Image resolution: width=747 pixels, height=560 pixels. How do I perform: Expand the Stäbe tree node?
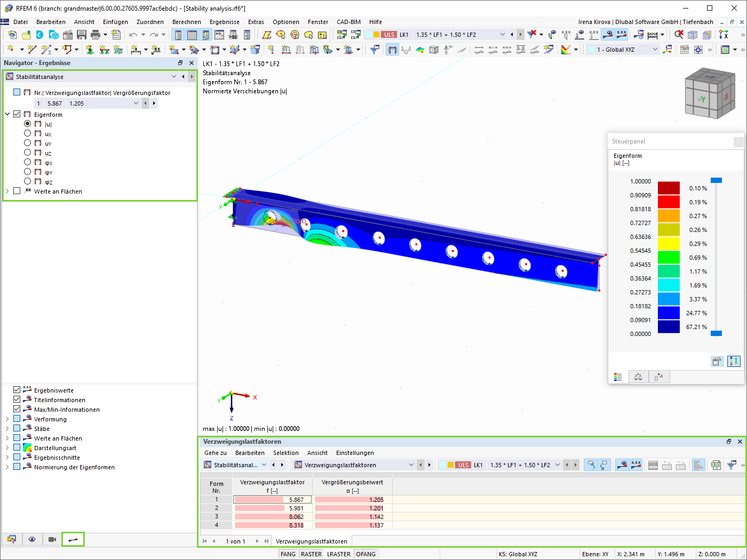coord(7,429)
